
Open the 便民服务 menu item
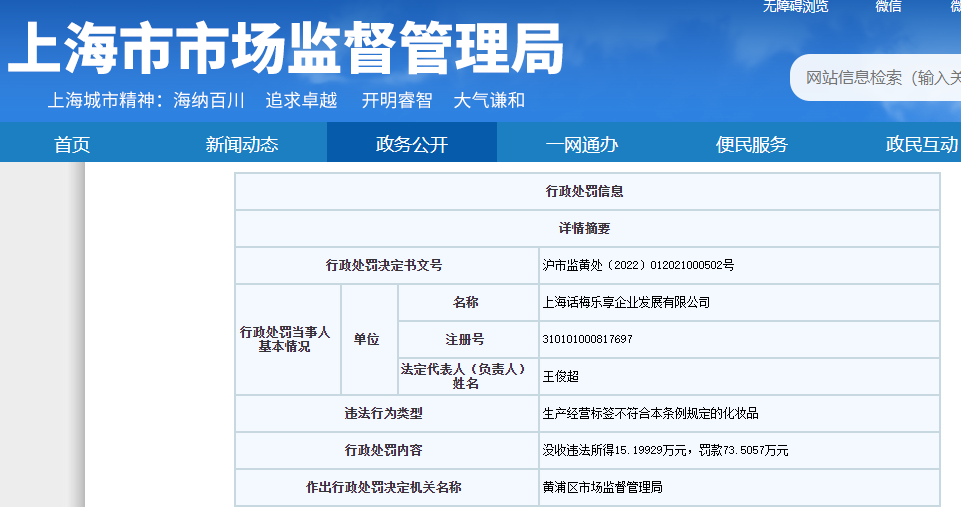click(751, 144)
